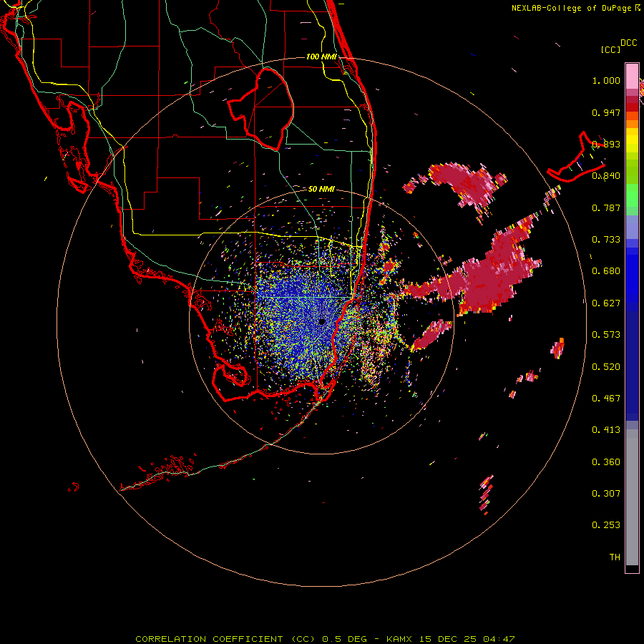Click the NEXLAB-College of DuPage label
The width and height of the screenshot is (644, 644).
572,8
